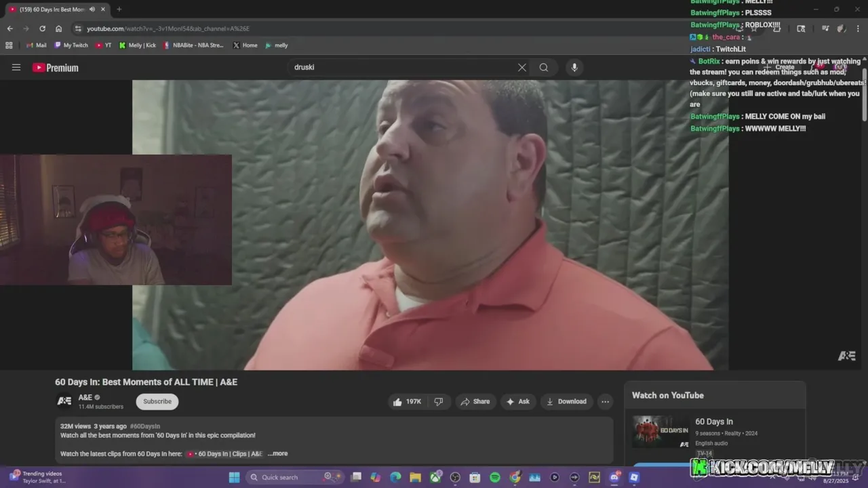Image resolution: width=868 pixels, height=488 pixels.
Task: Click the browser address bar URL
Action: pos(168,28)
